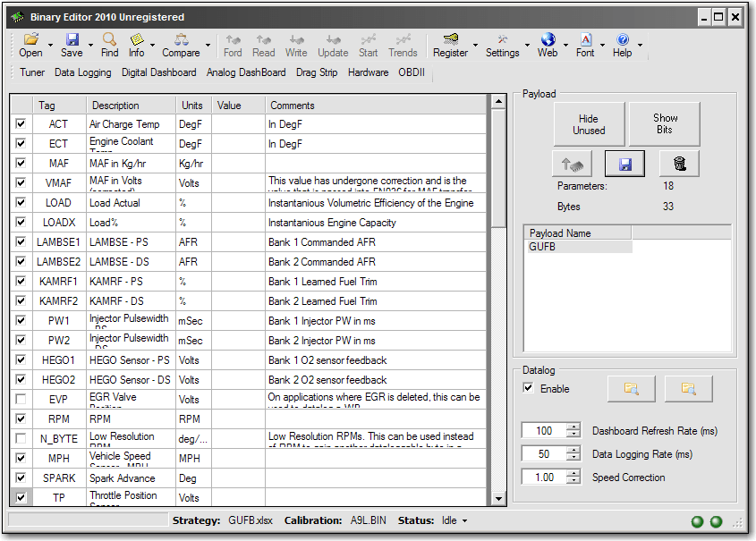The height and width of the screenshot is (541, 756).
Task: Click the Binary Editor title bar app icon
Action: 18,17
